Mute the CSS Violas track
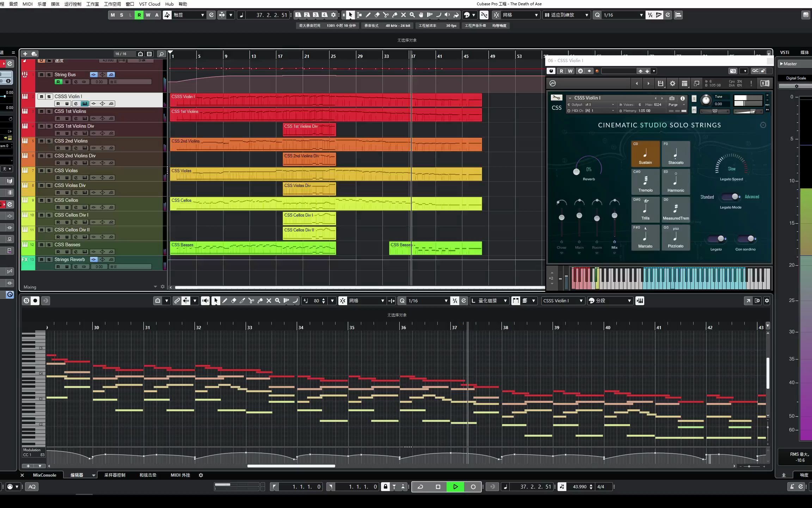 pyautogui.click(x=42, y=170)
